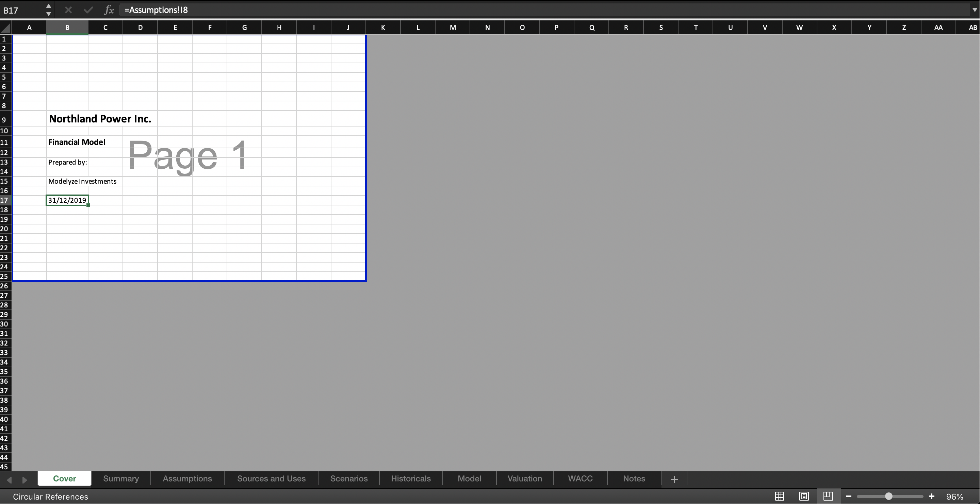Select row 30 header

[5, 324]
